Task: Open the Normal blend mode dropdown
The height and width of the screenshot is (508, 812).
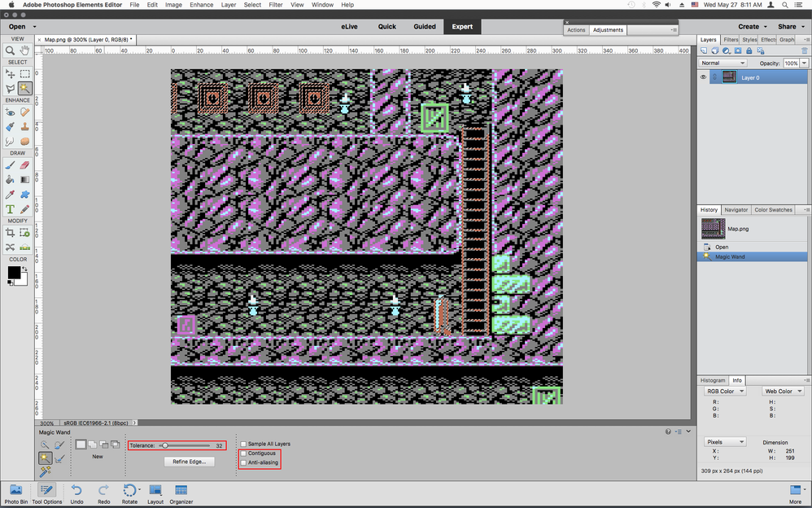Action: click(723, 63)
